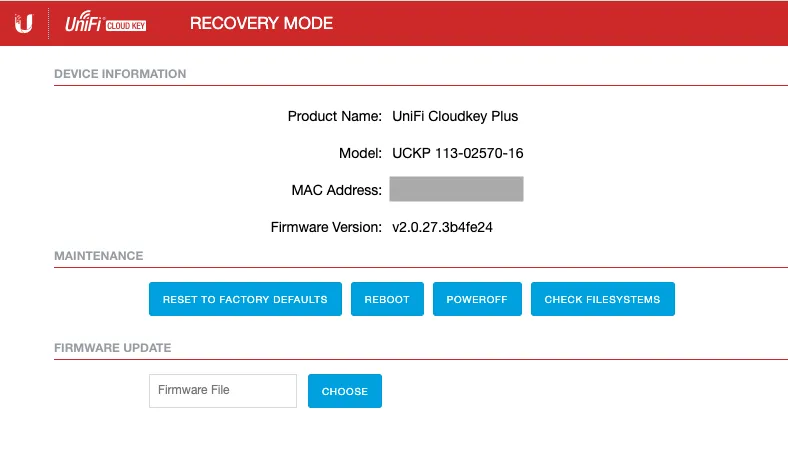Click the redacted MAC Address value

(x=456, y=189)
